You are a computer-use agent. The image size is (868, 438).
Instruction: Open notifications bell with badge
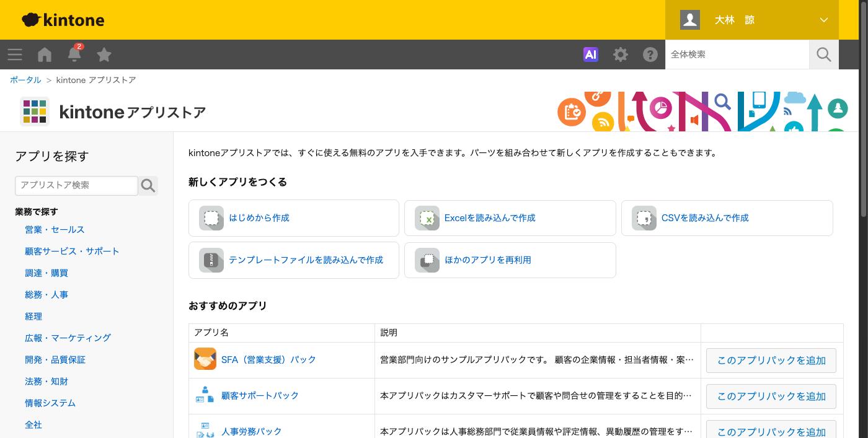[74, 53]
